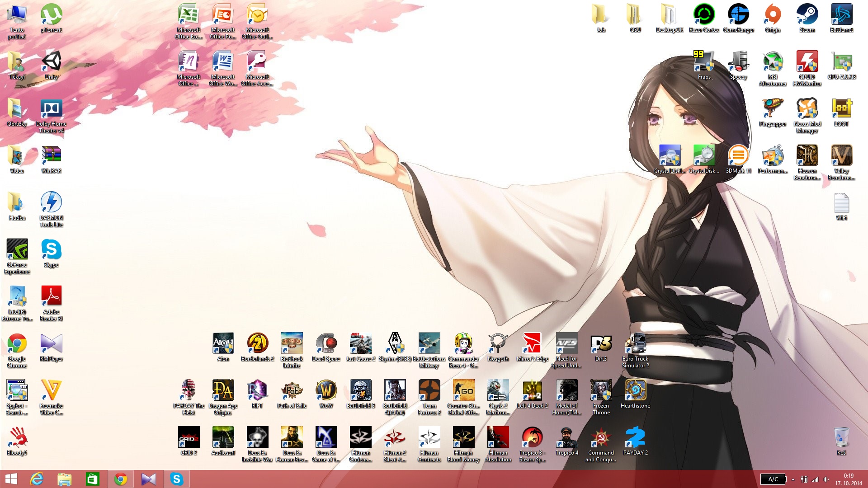Image resolution: width=868 pixels, height=488 pixels.
Task: Click the Windows Start button
Action: [11, 479]
